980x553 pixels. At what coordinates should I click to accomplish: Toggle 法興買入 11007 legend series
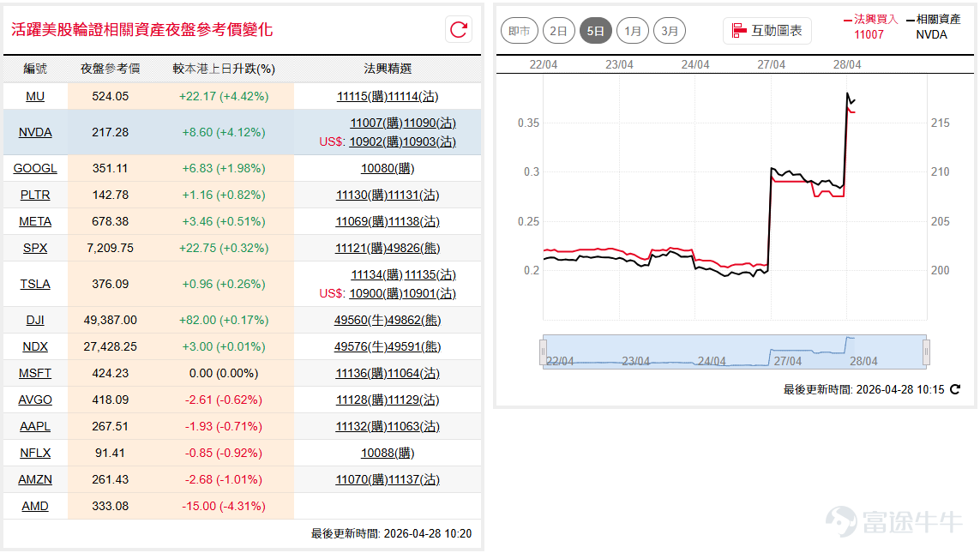click(870, 27)
